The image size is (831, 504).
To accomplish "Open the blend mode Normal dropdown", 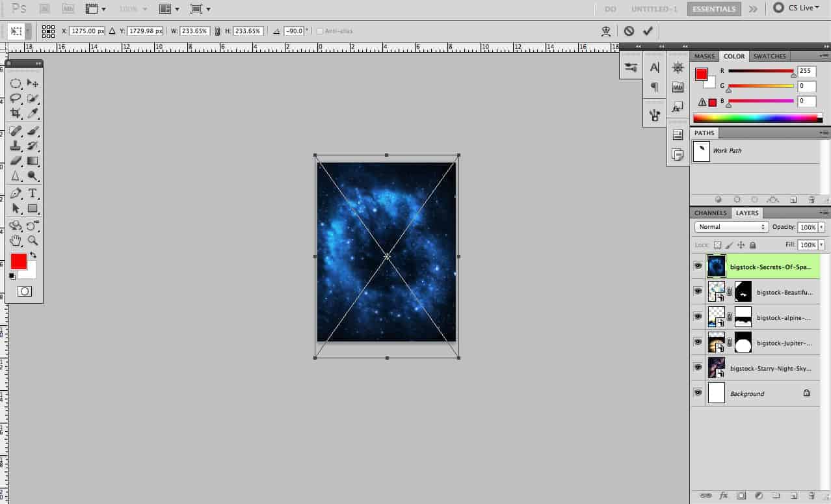I will 732,227.
